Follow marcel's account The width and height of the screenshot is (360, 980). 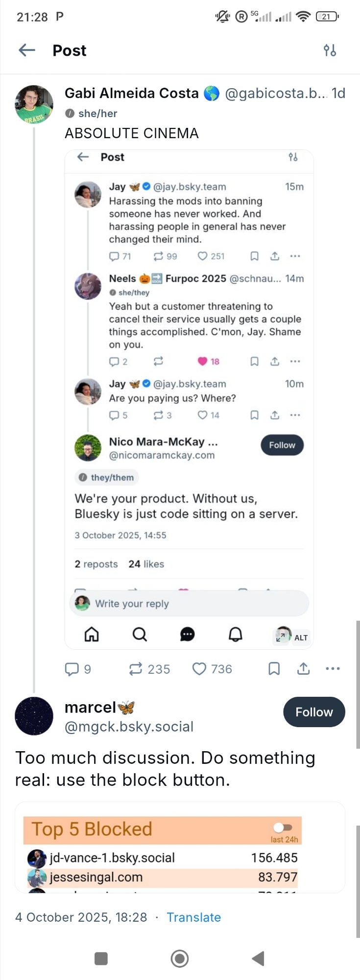click(314, 712)
